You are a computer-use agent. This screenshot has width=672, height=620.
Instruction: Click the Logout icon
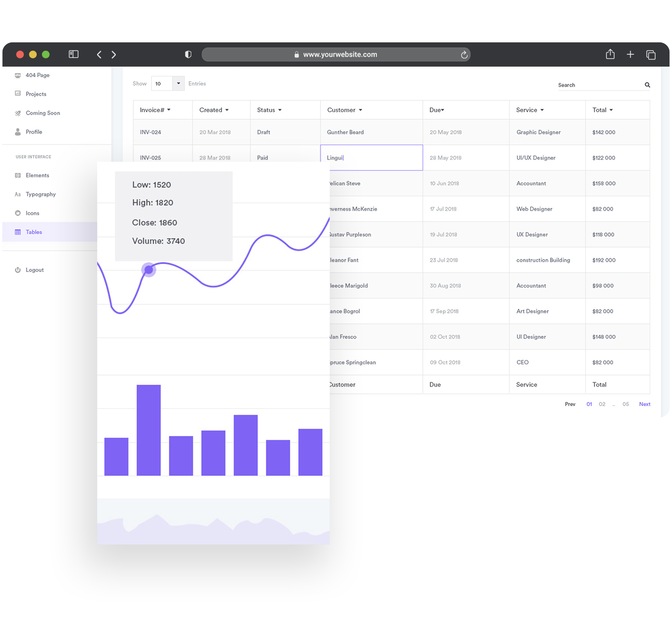[x=19, y=269]
